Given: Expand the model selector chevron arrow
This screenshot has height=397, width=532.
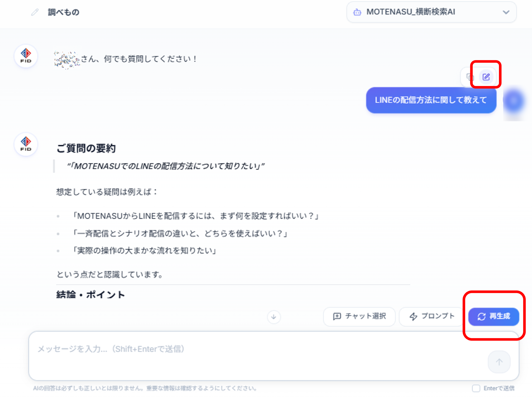Looking at the screenshot, I should click(506, 12).
